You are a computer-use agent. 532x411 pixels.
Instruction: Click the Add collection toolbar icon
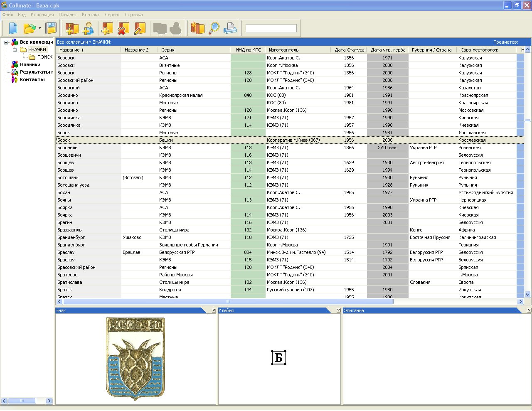point(72,28)
